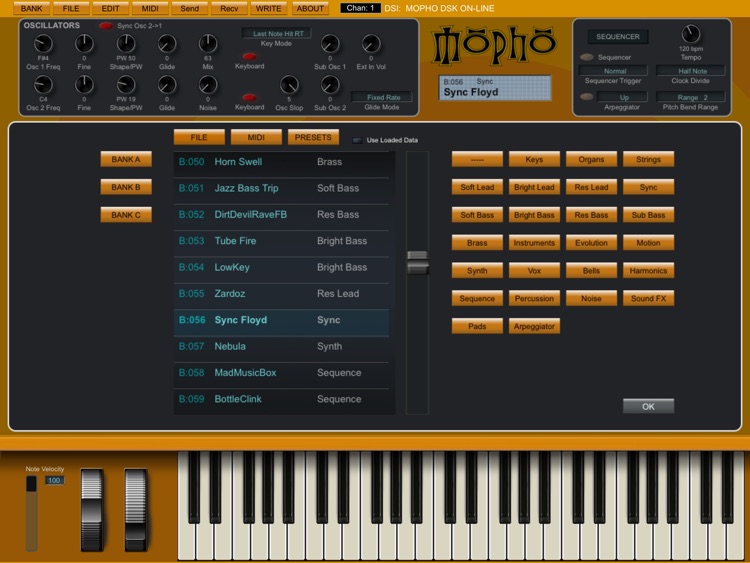Open the Clock Divide Half Note selector
Viewport: 750px width, 563px height.
691,71
